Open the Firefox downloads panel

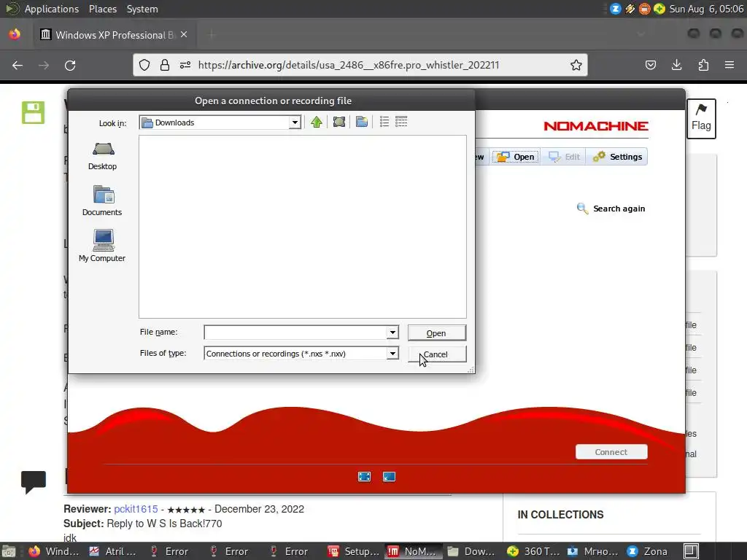(x=676, y=65)
